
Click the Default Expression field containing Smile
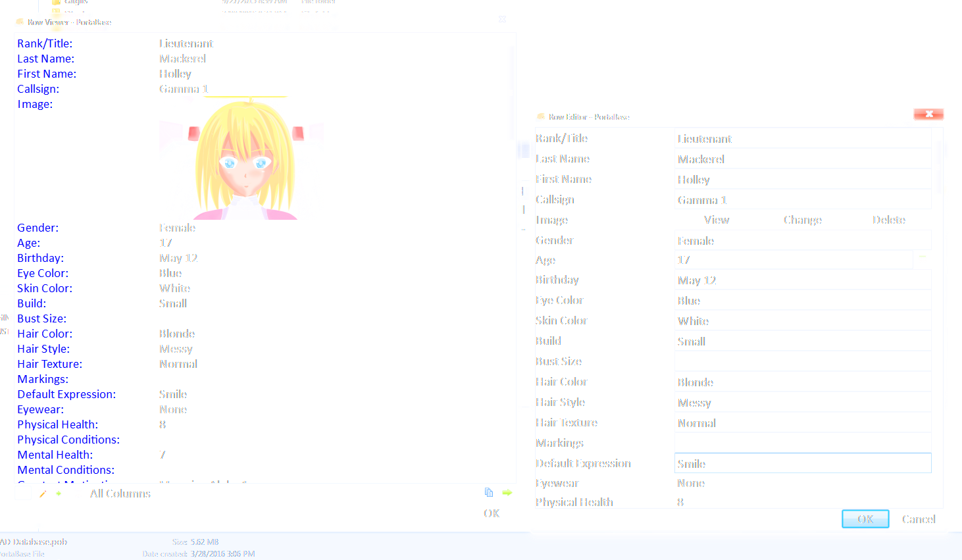point(803,463)
